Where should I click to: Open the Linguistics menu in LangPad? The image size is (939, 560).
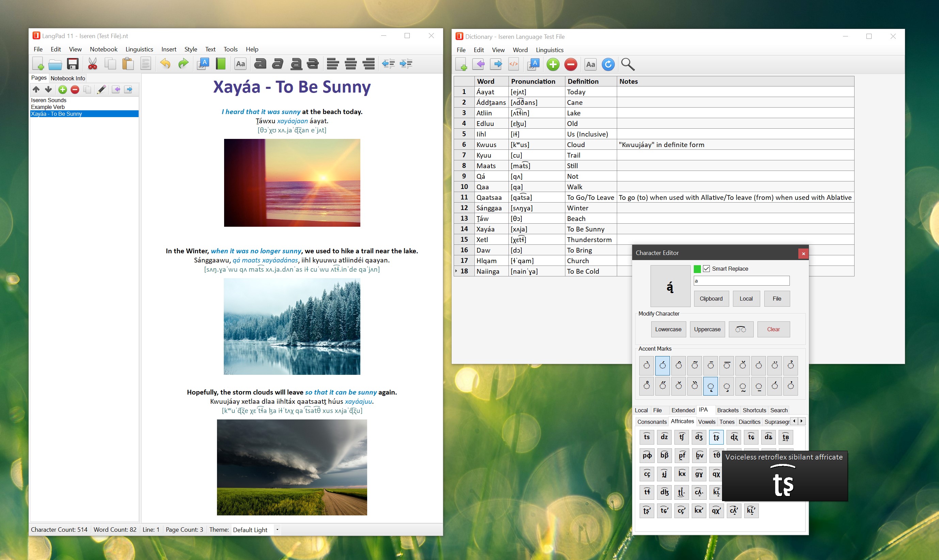(x=139, y=49)
